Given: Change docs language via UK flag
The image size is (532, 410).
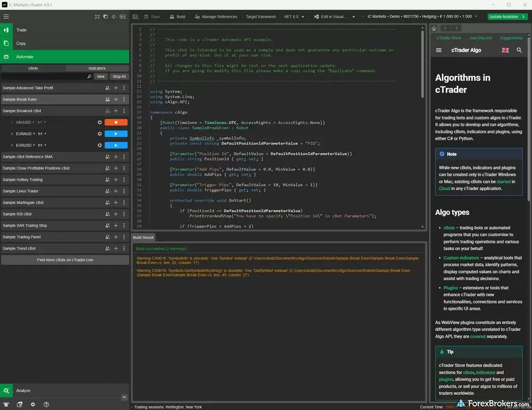Looking at the screenshot, I should [505, 50].
